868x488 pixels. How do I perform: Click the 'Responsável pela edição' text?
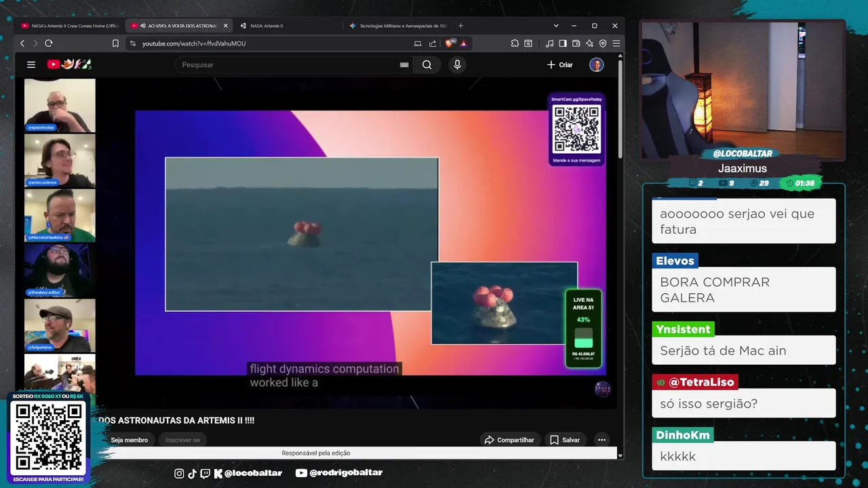(x=316, y=453)
